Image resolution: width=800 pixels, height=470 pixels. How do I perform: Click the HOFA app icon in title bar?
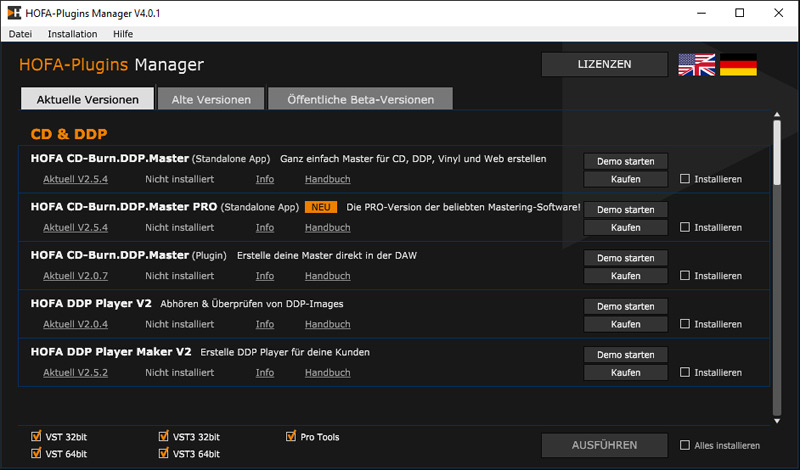13,13
